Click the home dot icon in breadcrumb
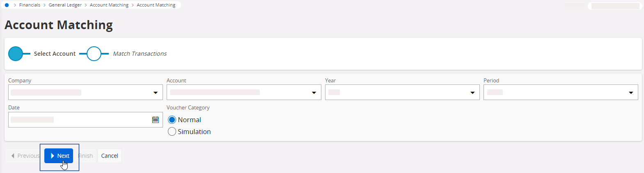Viewport: 644px width, 173px height. point(7,5)
